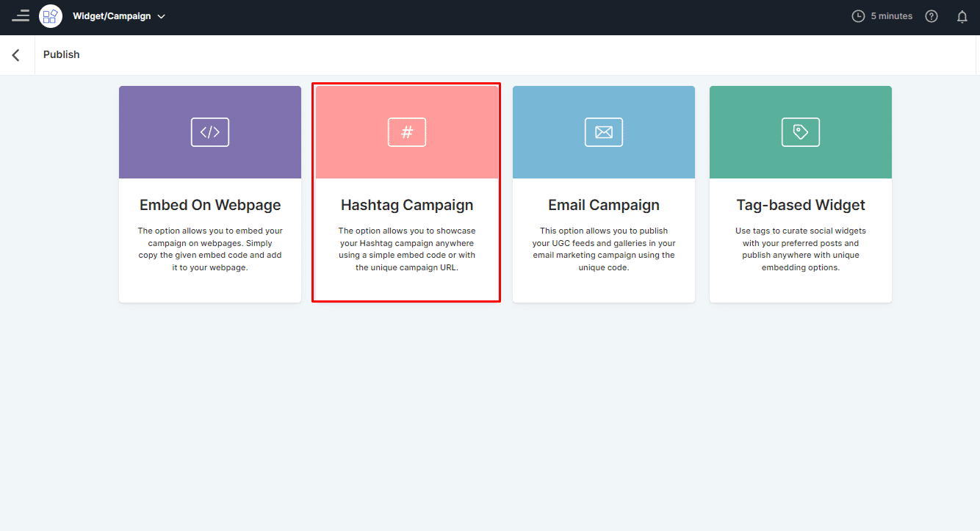Choose the Tag-based Widget title
Viewport: 980px width, 531px height.
coord(801,205)
